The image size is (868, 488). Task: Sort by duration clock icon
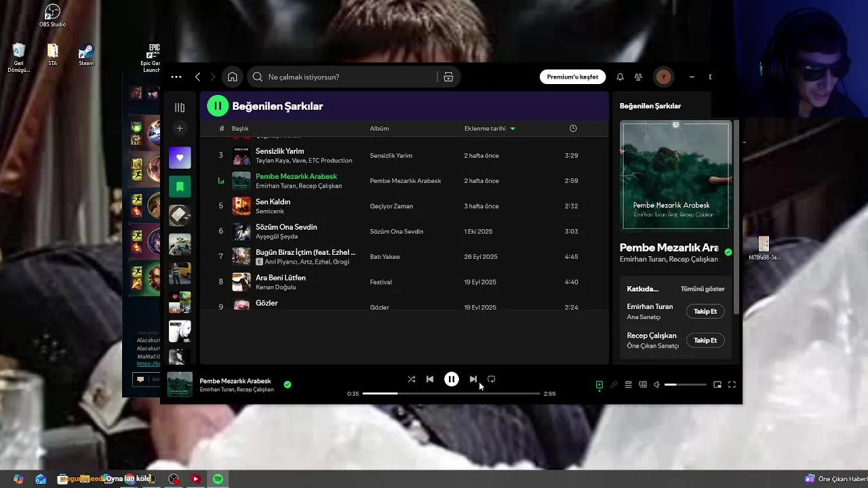pos(573,129)
